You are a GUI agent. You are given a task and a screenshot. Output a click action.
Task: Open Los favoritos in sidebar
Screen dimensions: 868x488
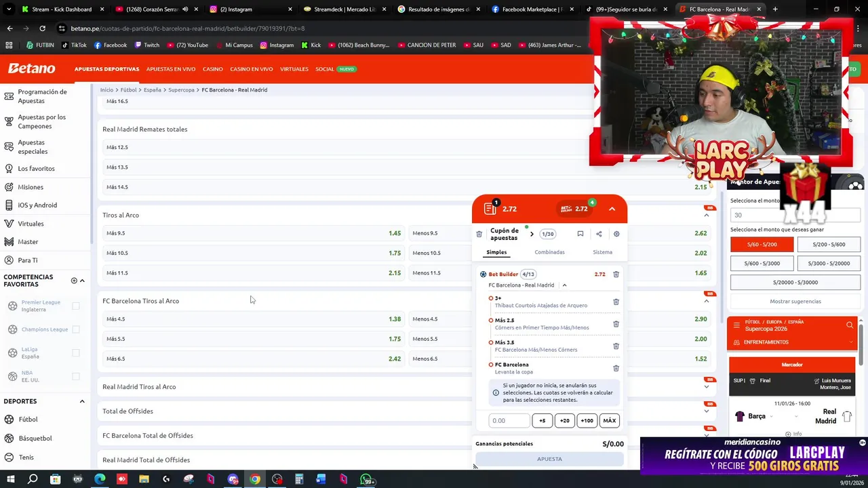[x=36, y=168]
